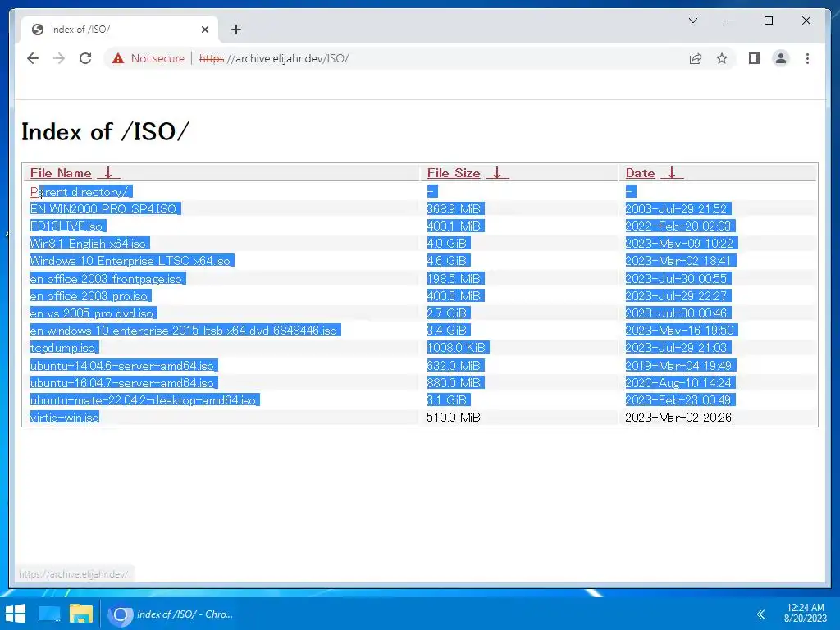This screenshot has height=630, width=840.
Task: Click the forward navigation arrow
Action: click(59, 58)
